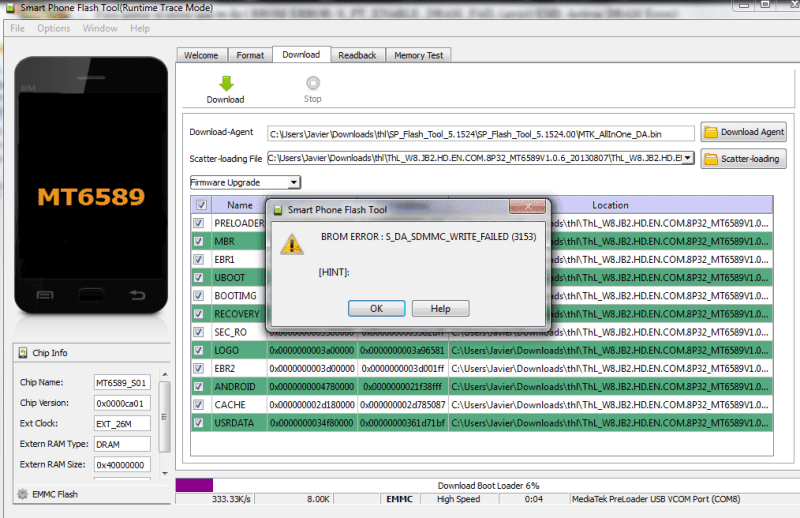This screenshot has height=518, width=800.
Task: Uncheck the EBR1 partition checkbox
Action: click(x=198, y=259)
